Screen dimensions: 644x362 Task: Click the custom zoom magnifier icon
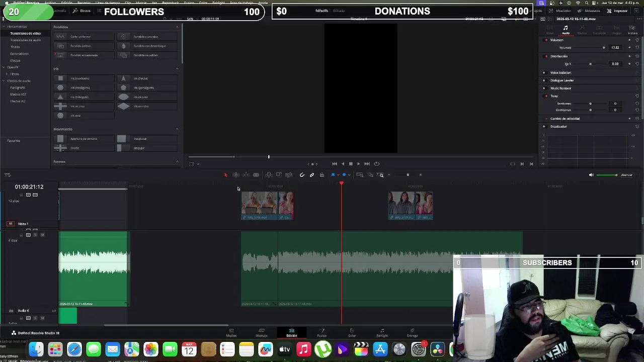[381, 175]
